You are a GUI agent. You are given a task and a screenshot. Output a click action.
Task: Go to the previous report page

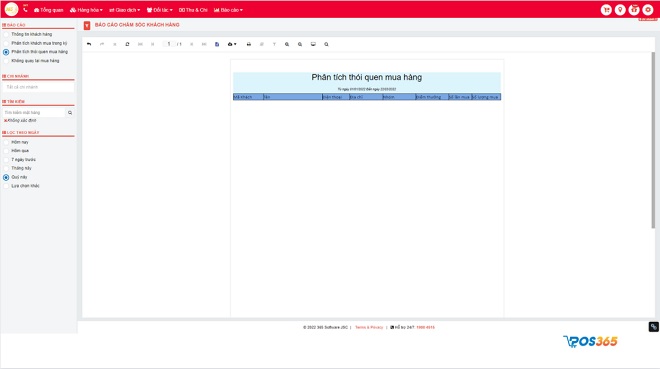coord(153,44)
